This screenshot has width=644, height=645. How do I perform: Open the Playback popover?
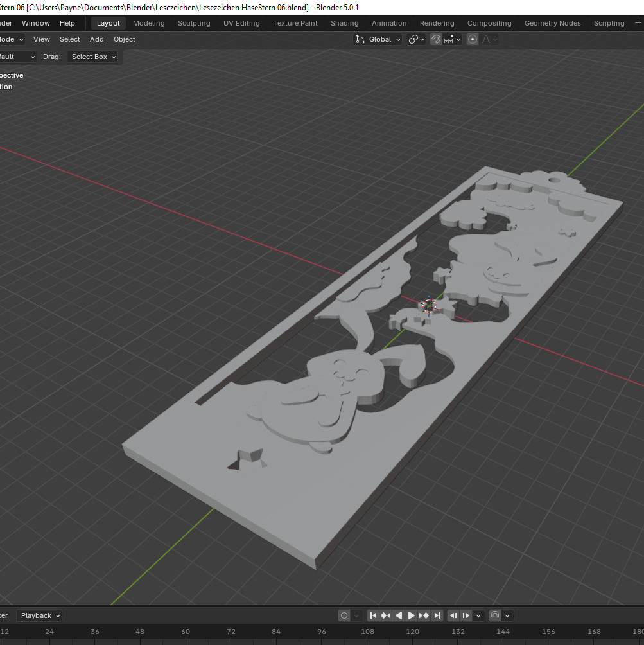pos(40,615)
